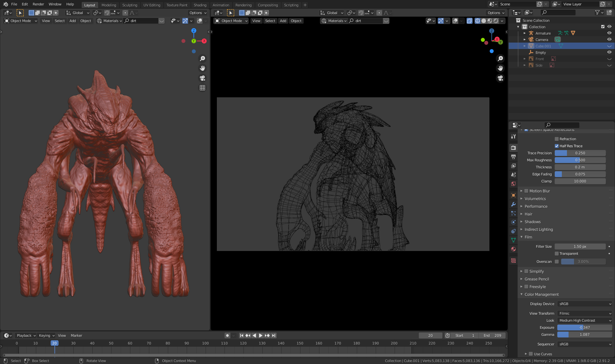
Task: Toggle X-Ray in the right viewport
Action: point(470,20)
